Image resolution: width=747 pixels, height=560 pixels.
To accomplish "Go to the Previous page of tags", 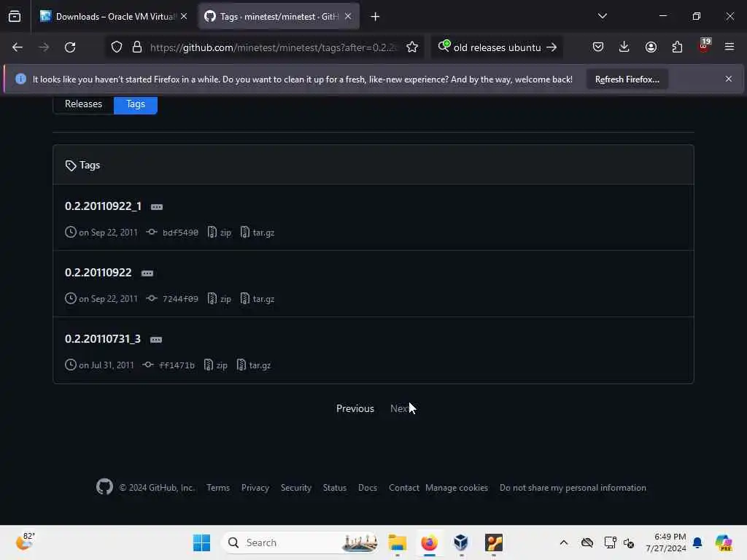I will (355, 408).
